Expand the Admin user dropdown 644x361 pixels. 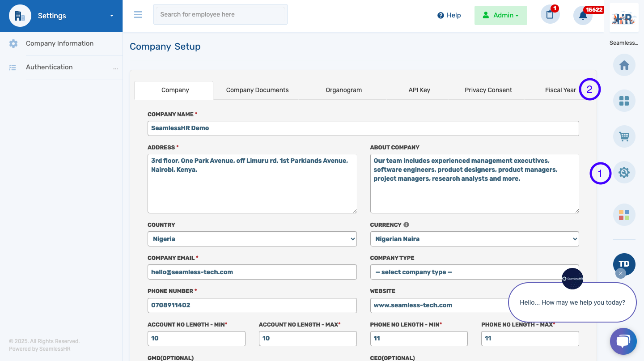(500, 15)
